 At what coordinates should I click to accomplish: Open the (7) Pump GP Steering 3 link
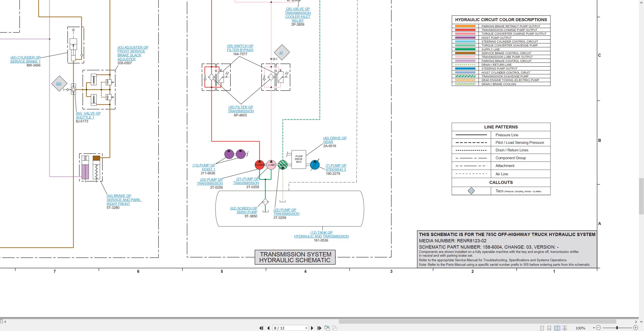[336, 168]
